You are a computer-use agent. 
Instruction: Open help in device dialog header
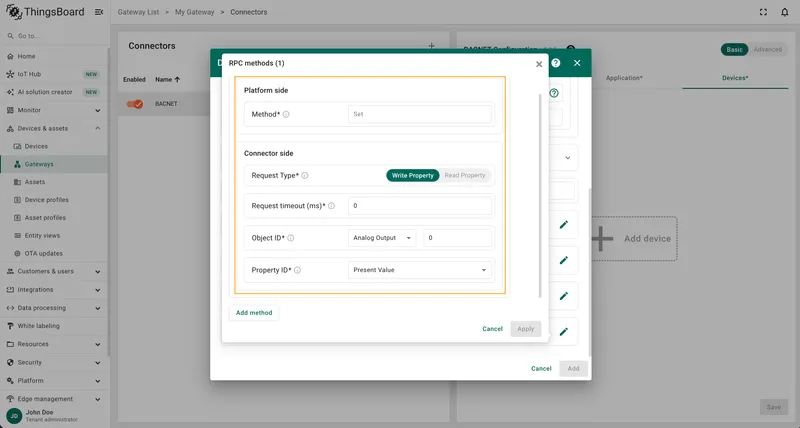click(556, 63)
